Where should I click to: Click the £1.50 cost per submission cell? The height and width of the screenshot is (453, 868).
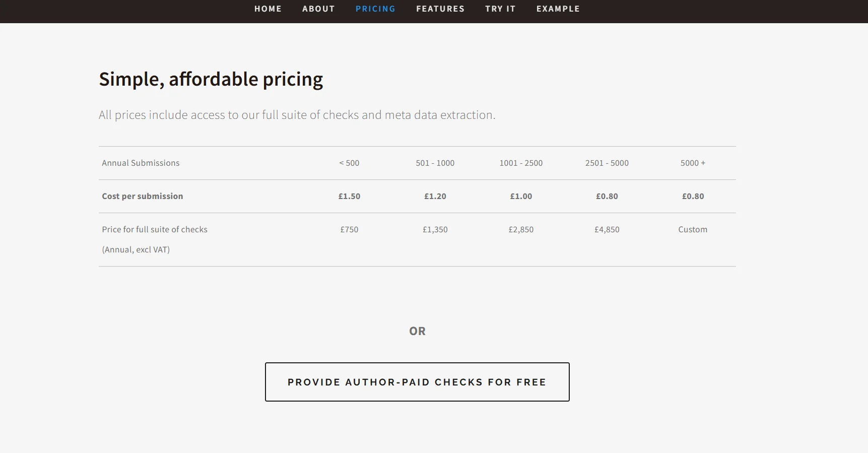(349, 196)
